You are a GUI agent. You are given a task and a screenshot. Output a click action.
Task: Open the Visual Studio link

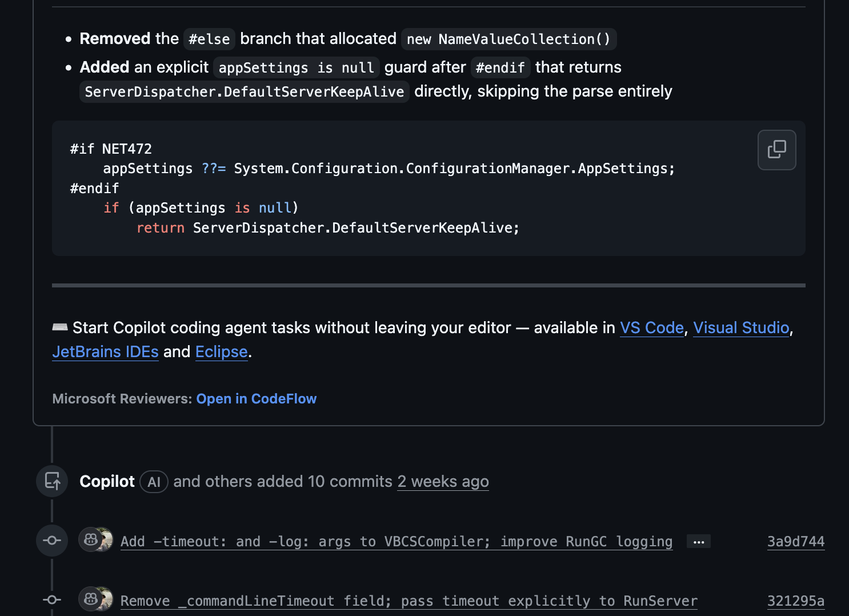[740, 327]
